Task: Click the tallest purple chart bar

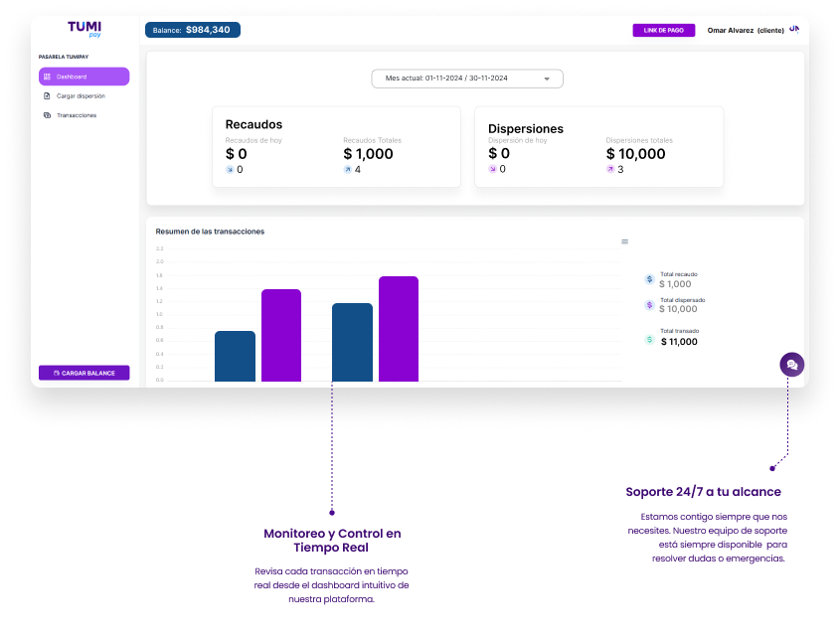Action: tap(399, 329)
